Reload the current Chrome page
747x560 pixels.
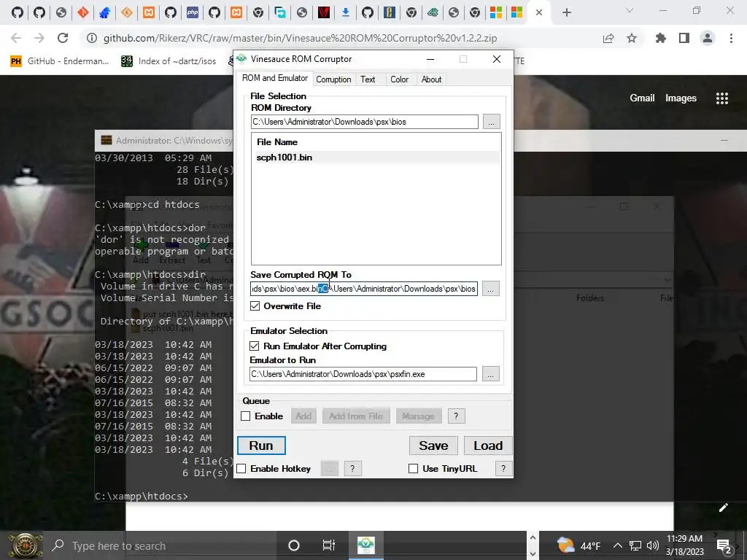pyautogui.click(x=63, y=38)
